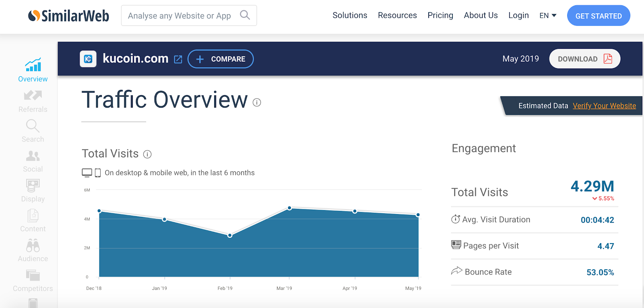Click the PDF icon in the Download button
The image size is (644, 308).
pyautogui.click(x=608, y=59)
